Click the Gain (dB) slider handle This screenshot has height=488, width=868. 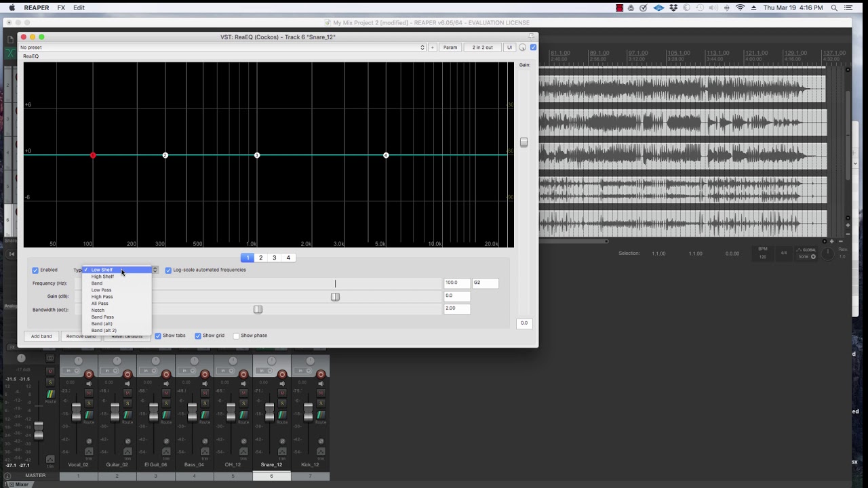335,296
